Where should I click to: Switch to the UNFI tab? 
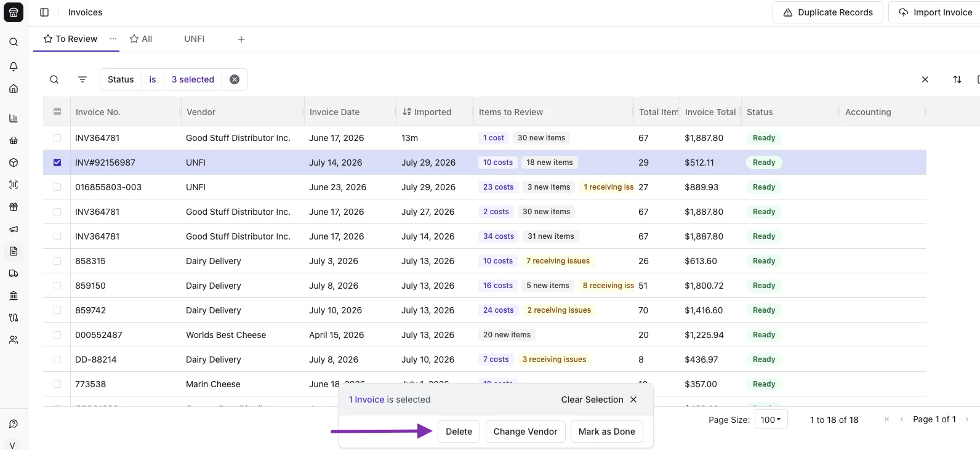(x=195, y=39)
